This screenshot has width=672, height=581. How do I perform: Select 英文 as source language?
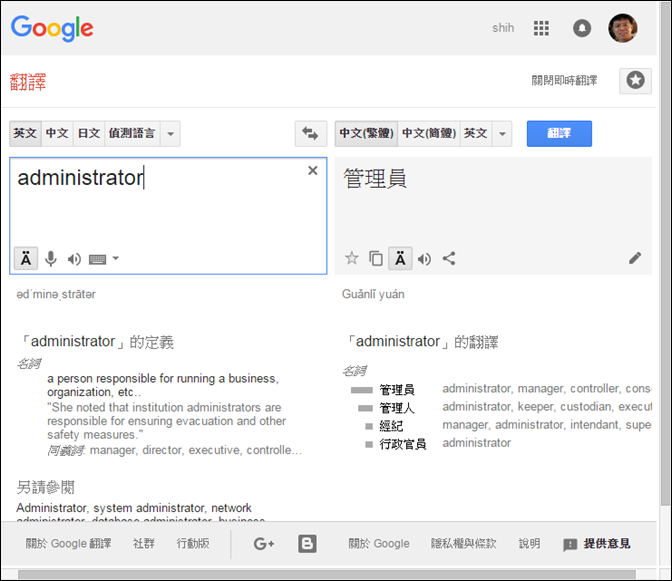(x=25, y=133)
